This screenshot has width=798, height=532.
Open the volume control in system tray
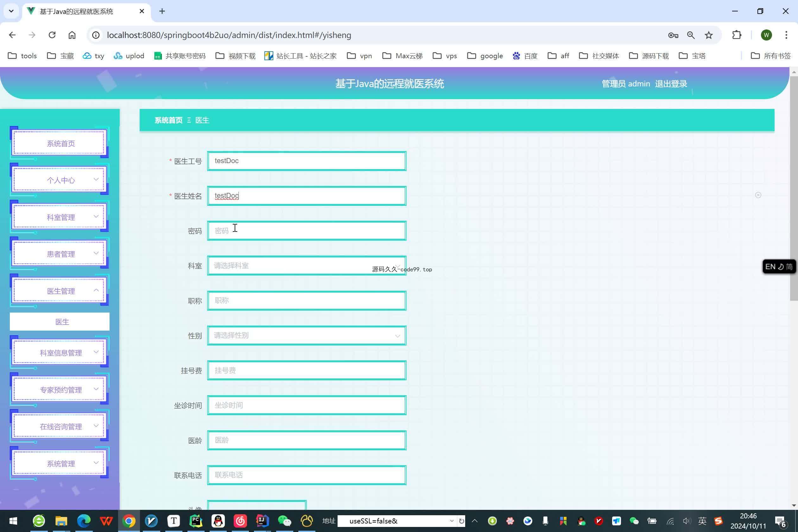tap(687, 521)
